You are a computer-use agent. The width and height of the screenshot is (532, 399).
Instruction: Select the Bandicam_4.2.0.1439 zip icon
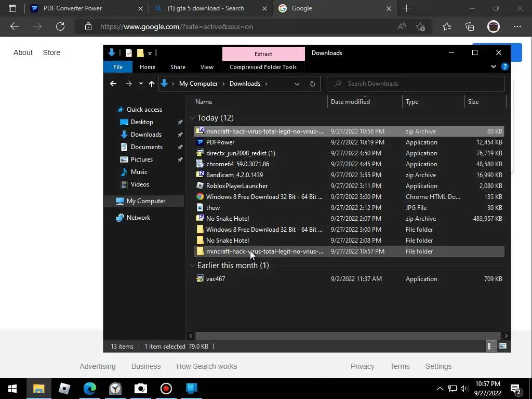[x=200, y=175]
